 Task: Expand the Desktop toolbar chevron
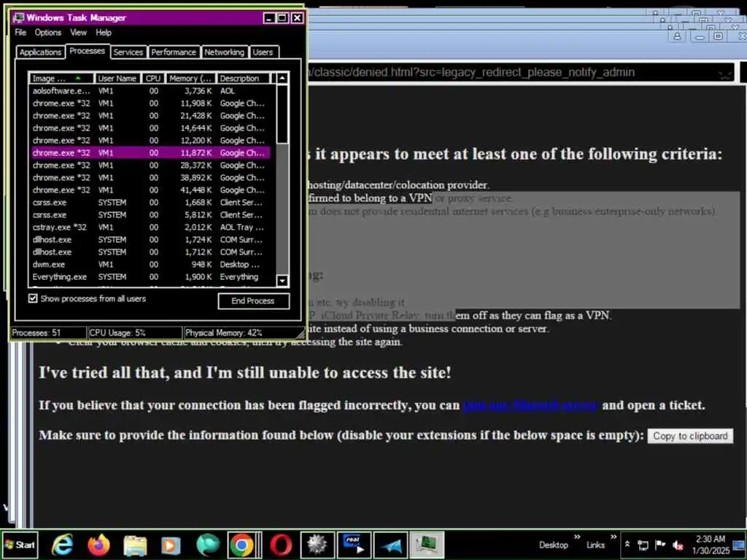(x=577, y=537)
